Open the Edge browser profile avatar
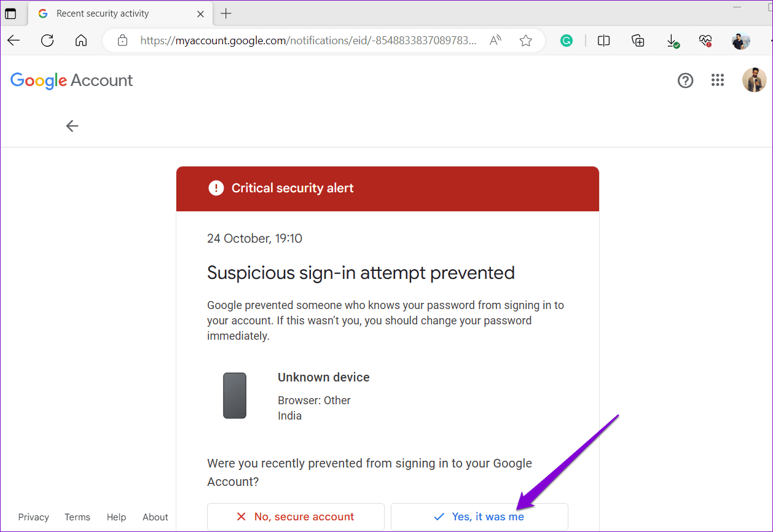Viewport: 773px width, 532px height. point(740,40)
